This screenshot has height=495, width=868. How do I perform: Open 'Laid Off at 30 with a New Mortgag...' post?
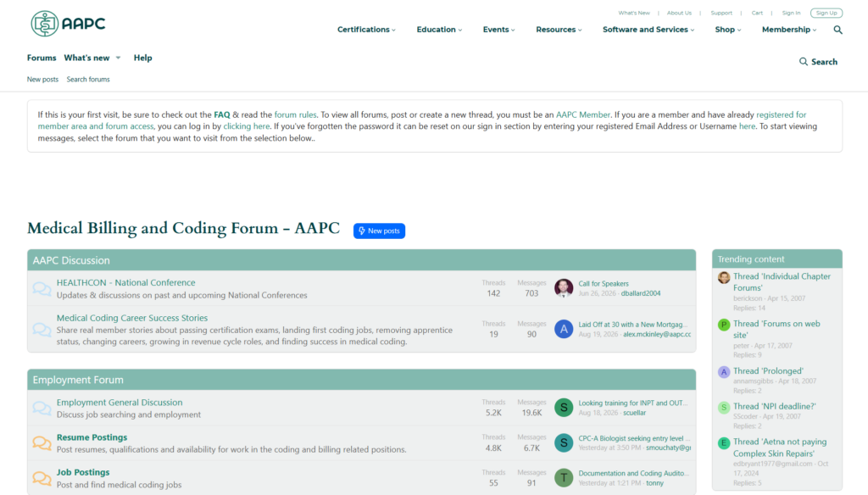[x=632, y=325]
